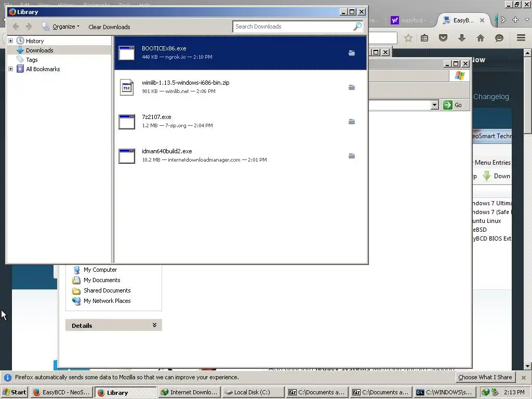Click the search magnifier icon
Viewport: 532px width, 399px height.
[357, 26]
